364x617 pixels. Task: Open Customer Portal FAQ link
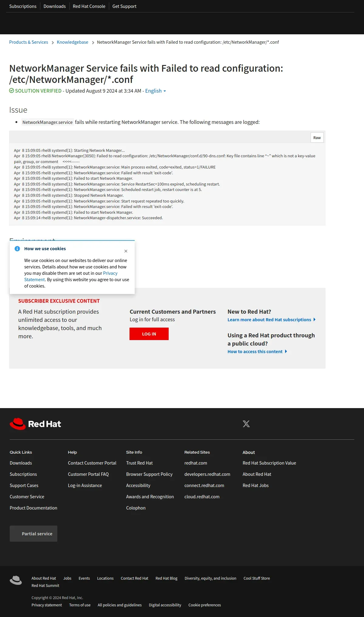(x=88, y=474)
